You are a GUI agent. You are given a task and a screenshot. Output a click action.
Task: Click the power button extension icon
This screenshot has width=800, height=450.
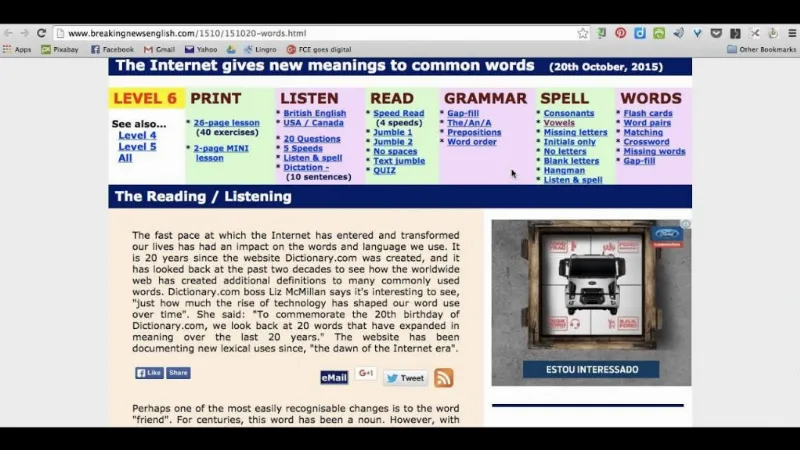click(773, 33)
